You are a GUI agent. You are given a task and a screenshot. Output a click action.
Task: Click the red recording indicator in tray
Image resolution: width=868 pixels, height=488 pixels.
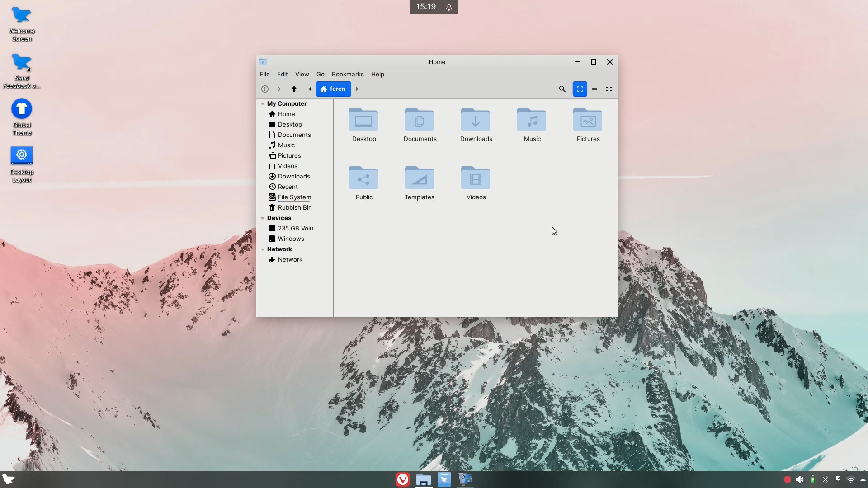click(787, 479)
